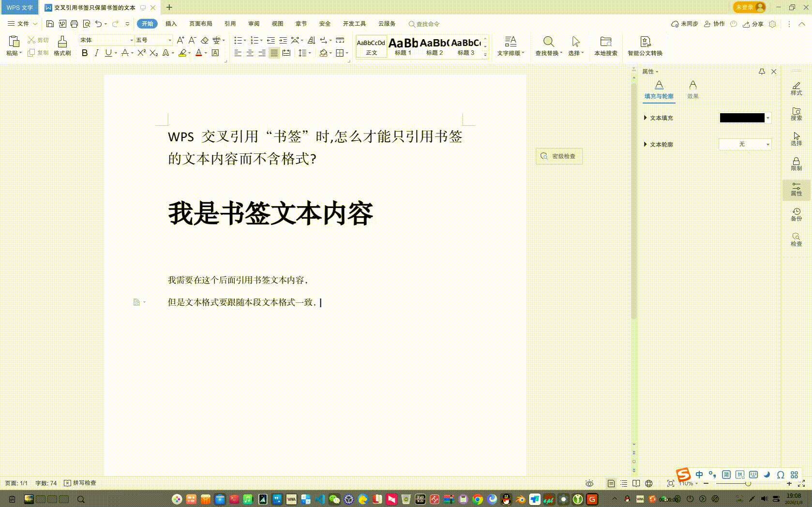
Task: Click the Save document icon
Action: (x=50, y=24)
